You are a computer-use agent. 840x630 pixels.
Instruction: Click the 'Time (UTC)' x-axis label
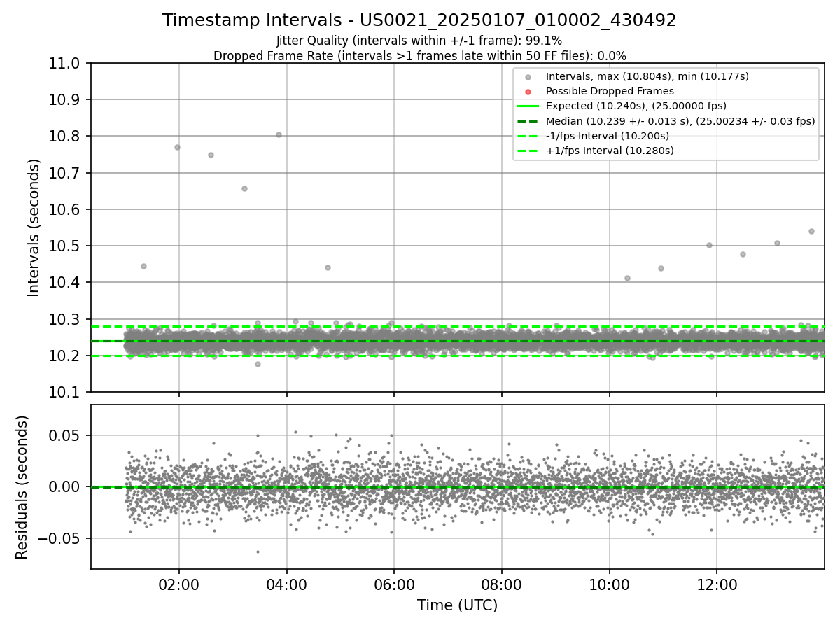pos(457,605)
